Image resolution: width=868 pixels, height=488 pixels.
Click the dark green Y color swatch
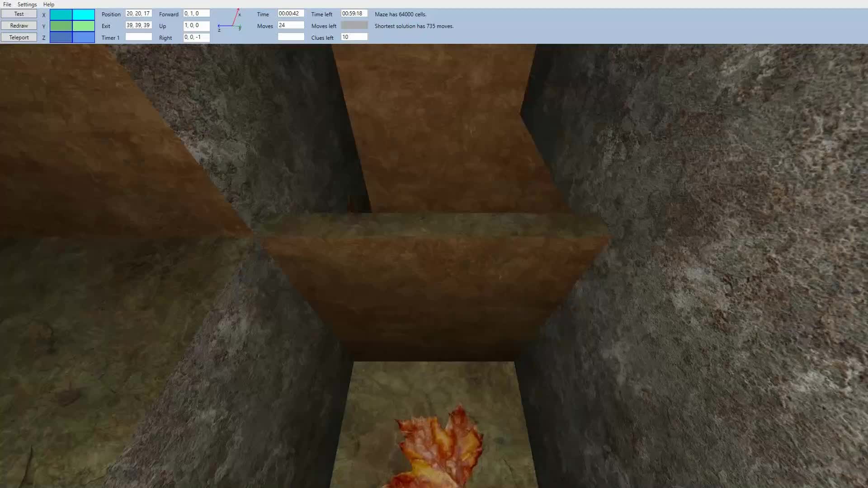61,26
